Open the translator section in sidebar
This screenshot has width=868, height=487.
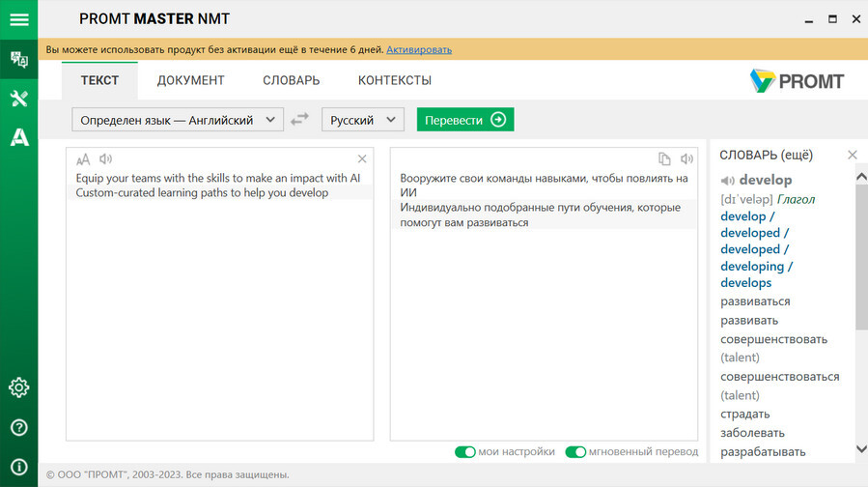(x=18, y=59)
